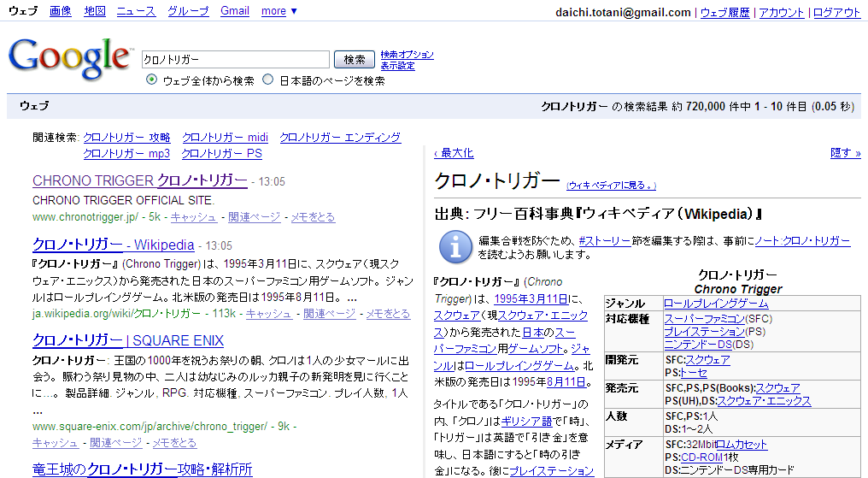Click the daichi.totani@gmail.com account text
Viewport: 868px width, 478px height.
624,13
